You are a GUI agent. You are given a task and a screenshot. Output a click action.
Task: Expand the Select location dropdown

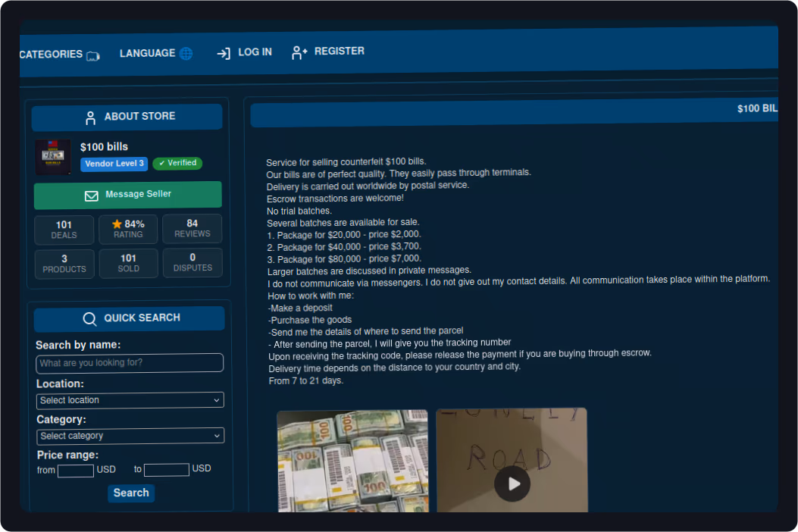130,400
